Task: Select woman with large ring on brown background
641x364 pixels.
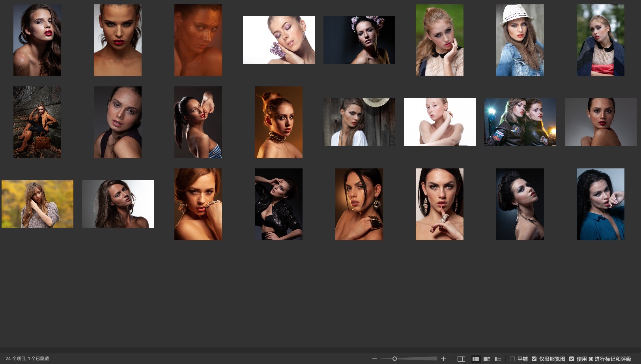Action: coord(359,204)
